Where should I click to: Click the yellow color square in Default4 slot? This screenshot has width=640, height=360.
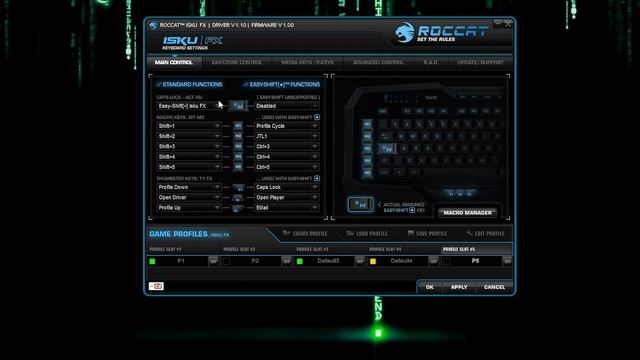point(373,261)
